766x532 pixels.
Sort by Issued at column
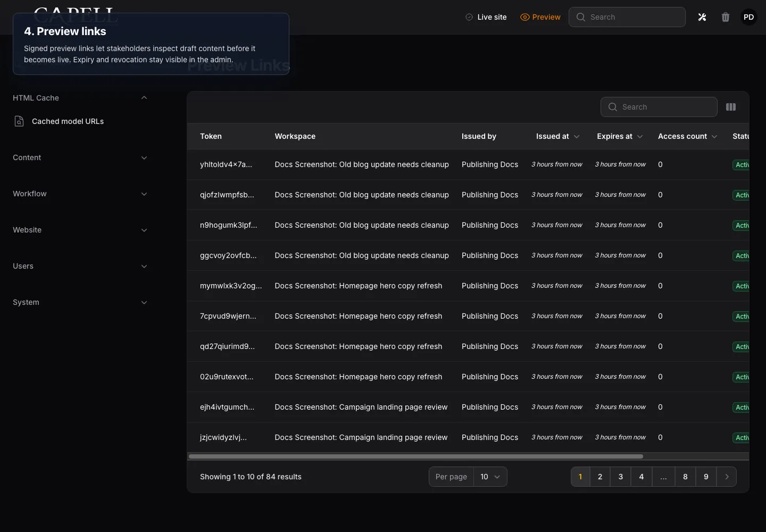(557, 136)
